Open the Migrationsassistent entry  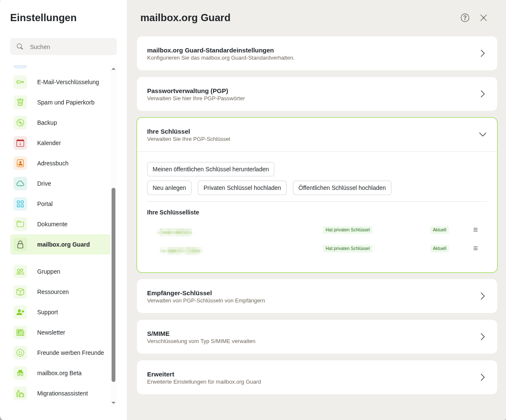60,394
